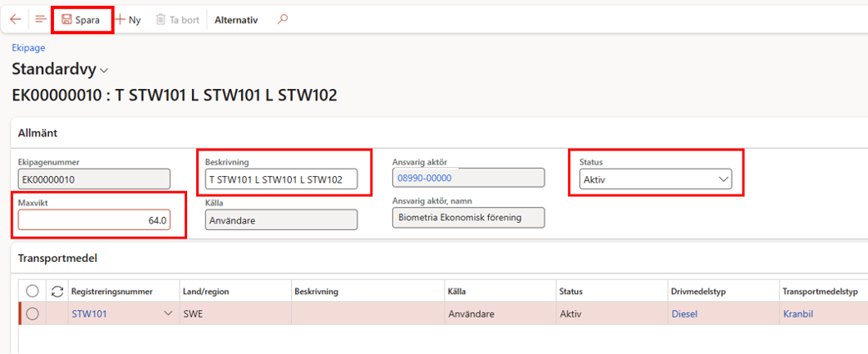Follow the Diesel fuel type link

[684, 314]
